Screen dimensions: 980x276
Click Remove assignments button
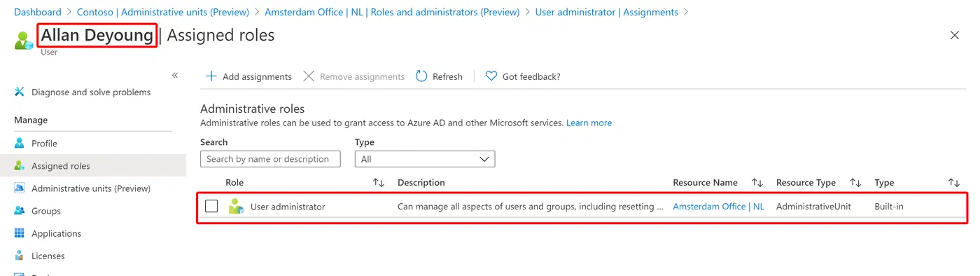(353, 76)
